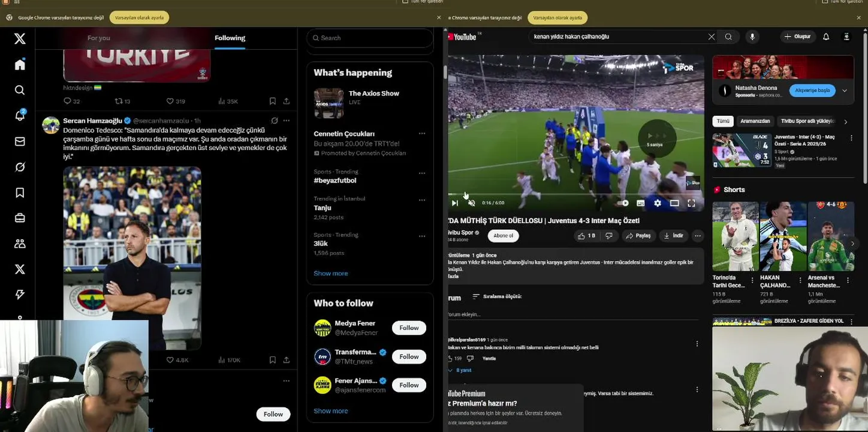Click Show more under What's happening
This screenshot has height=432, width=868.
[331, 273]
